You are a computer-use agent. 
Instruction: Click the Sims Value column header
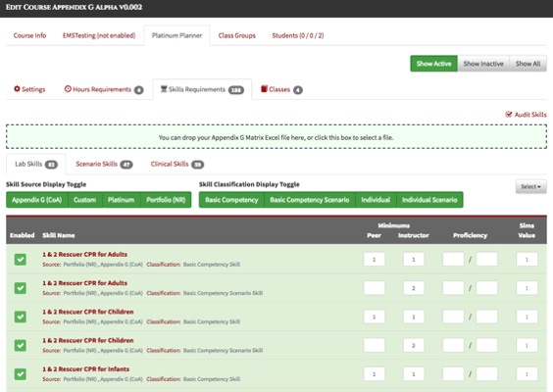[527, 230]
